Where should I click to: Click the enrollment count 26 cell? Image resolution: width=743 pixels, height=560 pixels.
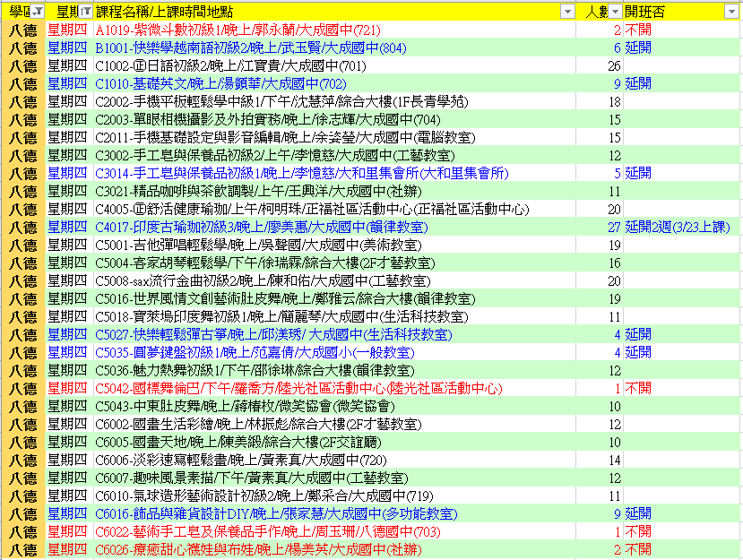(x=613, y=65)
